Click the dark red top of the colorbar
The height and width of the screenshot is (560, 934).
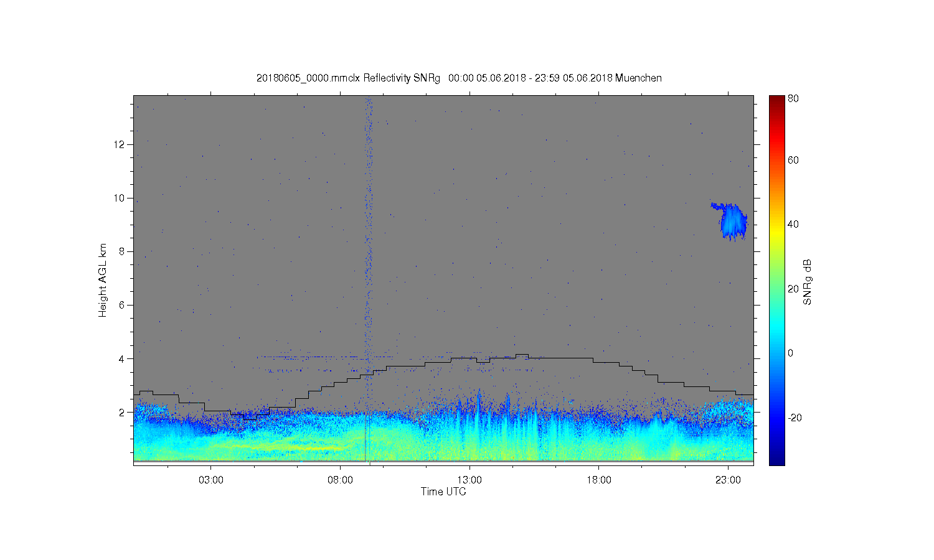776,101
